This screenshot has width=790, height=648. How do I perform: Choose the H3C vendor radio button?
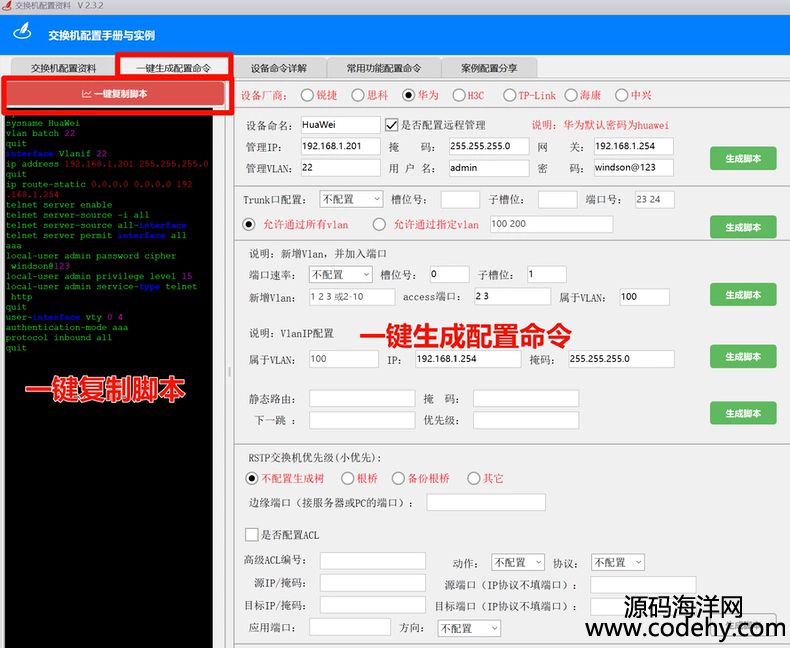click(x=459, y=95)
